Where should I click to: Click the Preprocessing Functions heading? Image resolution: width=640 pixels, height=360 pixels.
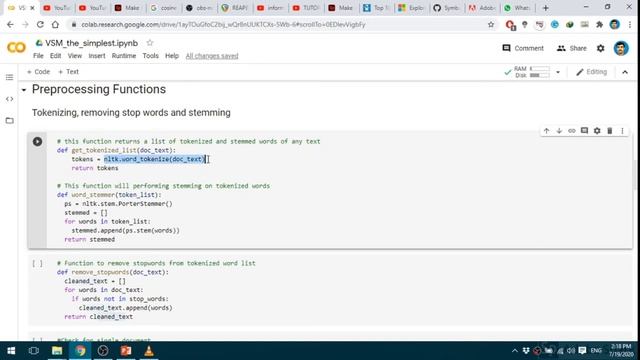[99, 89]
